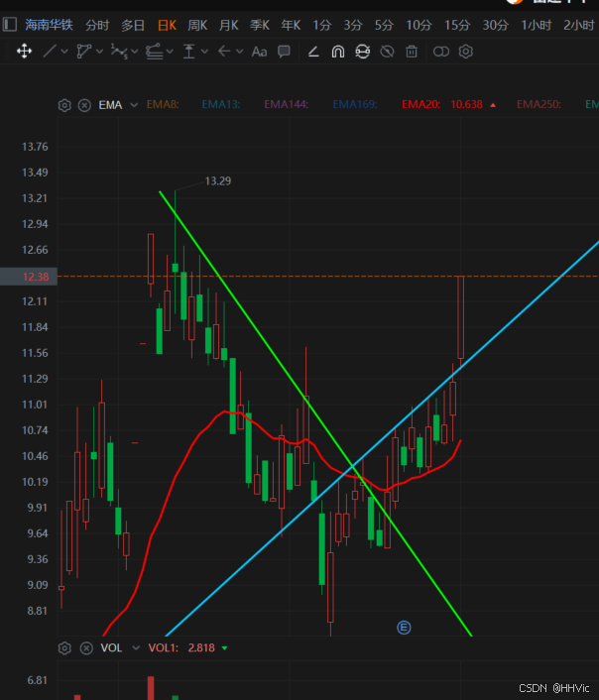The width and height of the screenshot is (599, 700).
Task: Click the 6.81 volume axis label
Action: [x=38, y=680]
